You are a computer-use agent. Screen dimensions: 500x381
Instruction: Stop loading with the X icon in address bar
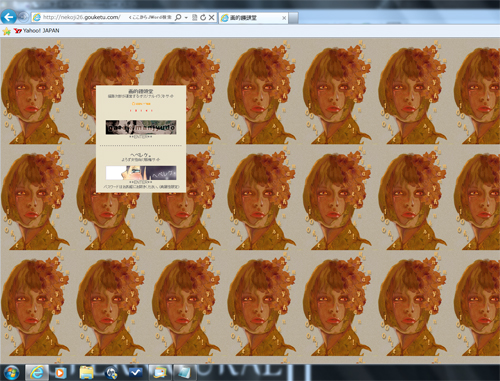[x=211, y=17]
